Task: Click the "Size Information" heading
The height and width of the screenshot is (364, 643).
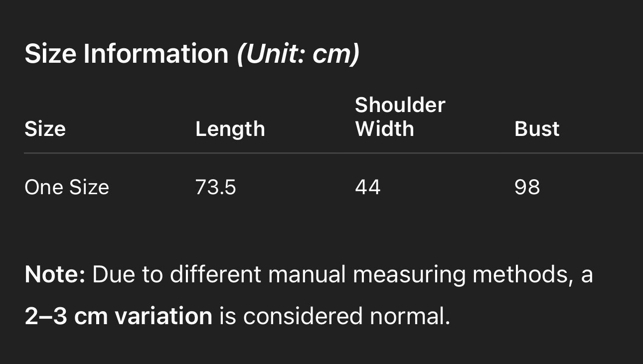Action: coord(127,53)
